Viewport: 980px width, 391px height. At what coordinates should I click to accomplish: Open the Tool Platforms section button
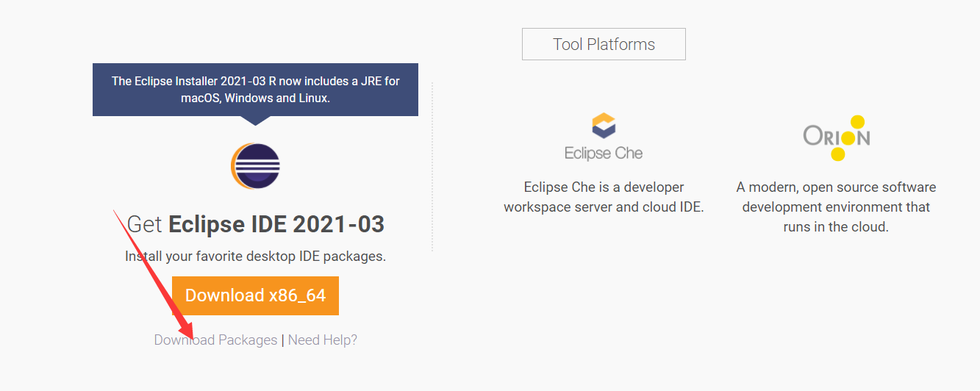point(604,44)
